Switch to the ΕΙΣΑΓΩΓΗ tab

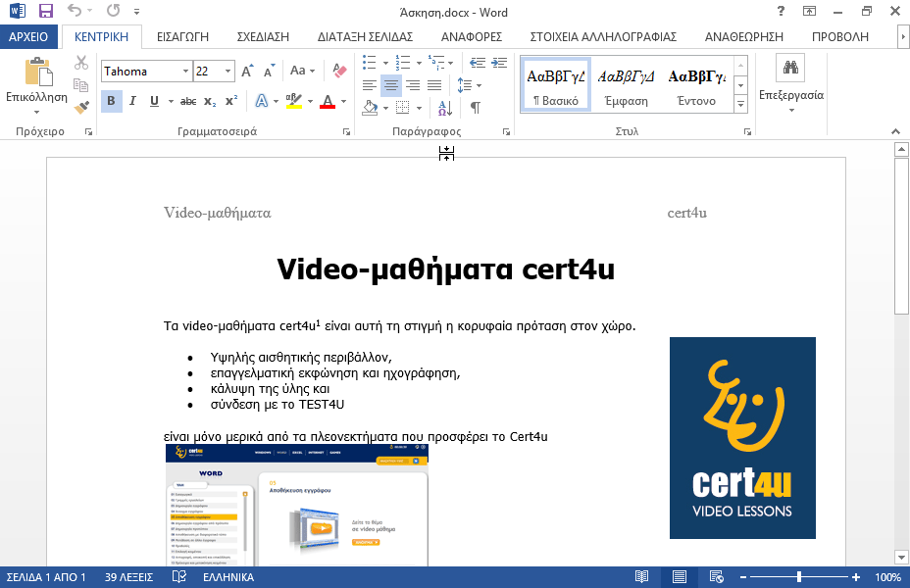pos(182,36)
